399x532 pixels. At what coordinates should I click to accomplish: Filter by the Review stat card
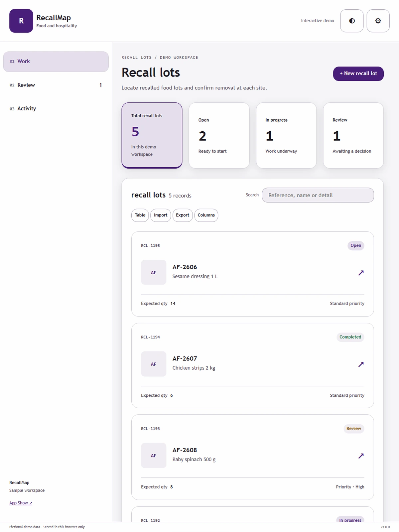coord(353,135)
